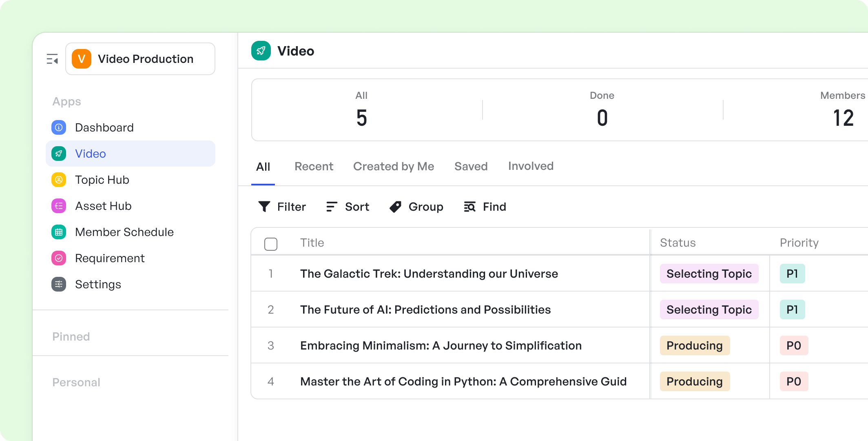
Task: Click the Filter funnel icon
Action: pos(264,207)
